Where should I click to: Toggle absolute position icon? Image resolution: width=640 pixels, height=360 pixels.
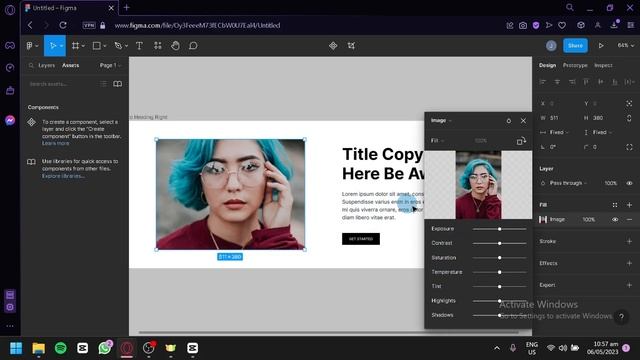coord(629,104)
